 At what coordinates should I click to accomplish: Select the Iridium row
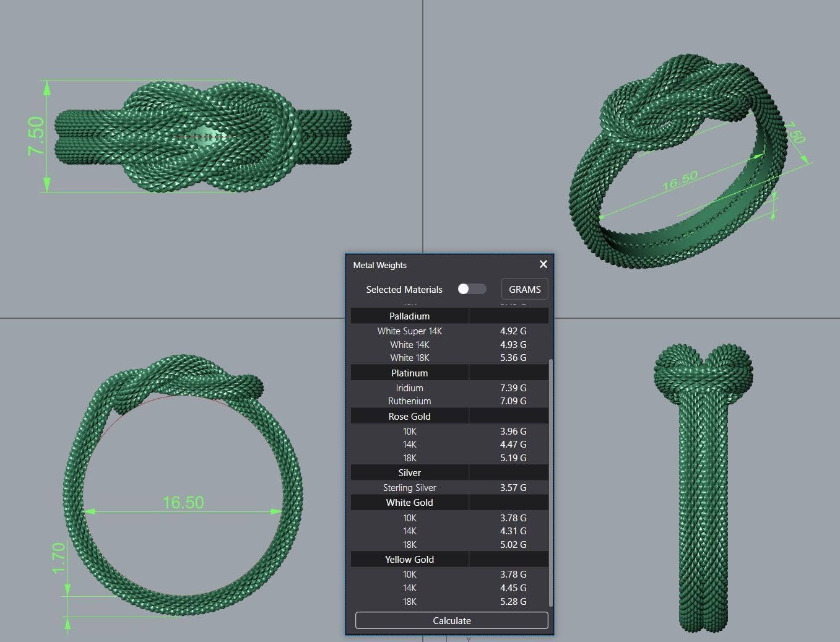coord(449,388)
